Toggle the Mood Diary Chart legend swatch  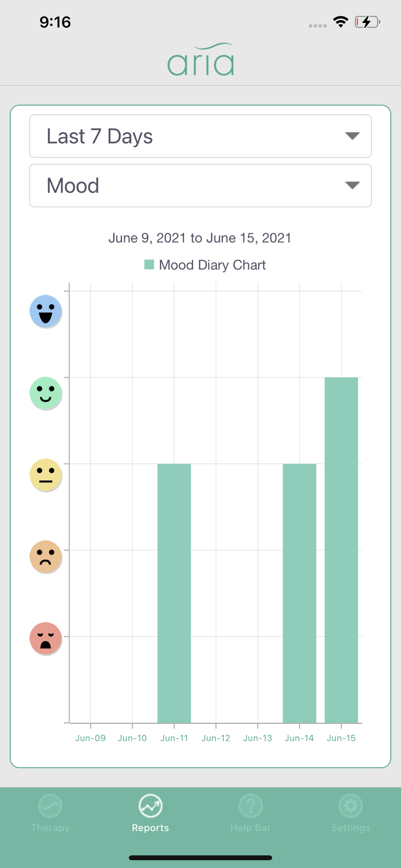(x=149, y=265)
